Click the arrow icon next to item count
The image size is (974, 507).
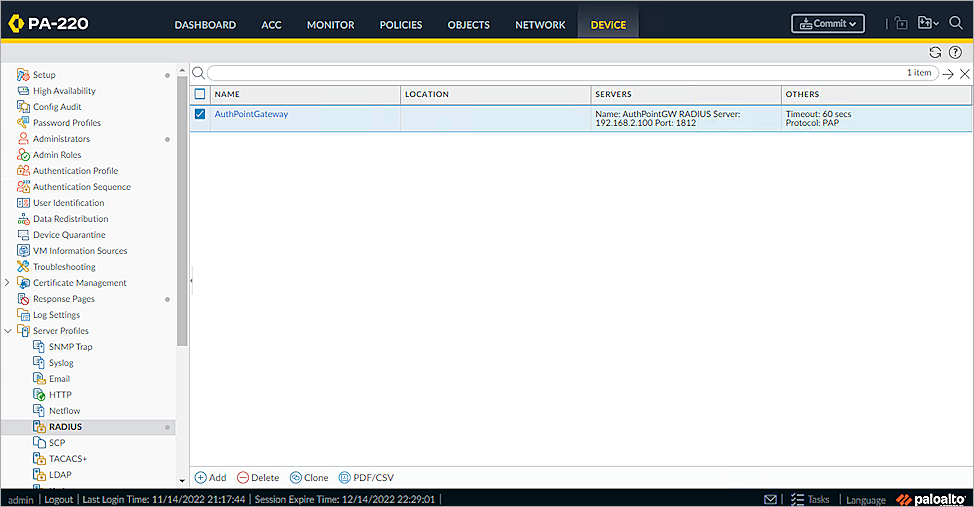[x=948, y=74]
